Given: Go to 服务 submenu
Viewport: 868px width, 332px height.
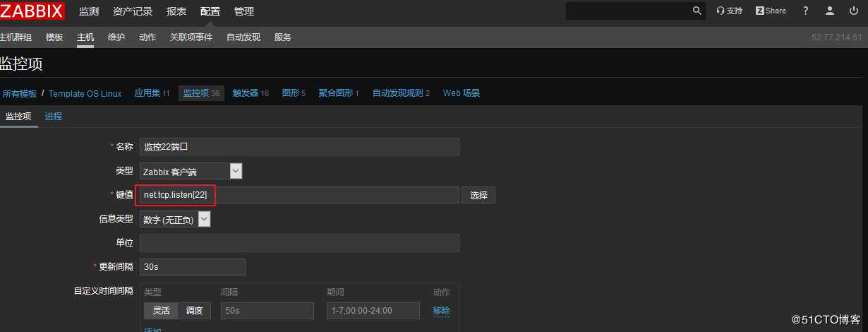Looking at the screenshot, I should (x=283, y=37).
